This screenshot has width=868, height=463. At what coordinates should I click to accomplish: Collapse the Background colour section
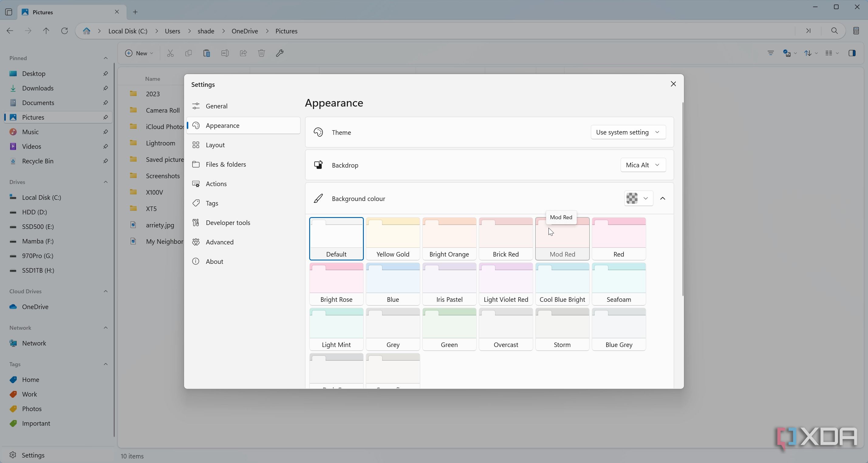coord(662,198)
